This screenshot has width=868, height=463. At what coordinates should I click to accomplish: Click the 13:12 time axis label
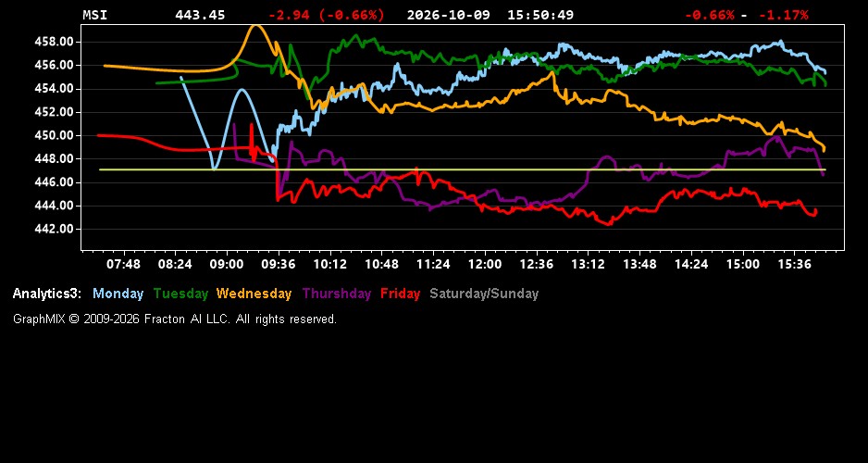[x=588, y=265]
